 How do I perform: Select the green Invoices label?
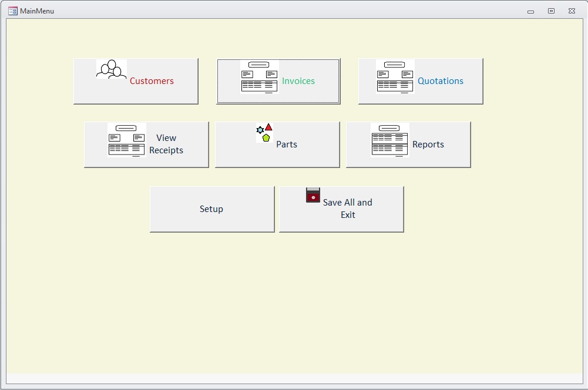click(x=298, y=81)
